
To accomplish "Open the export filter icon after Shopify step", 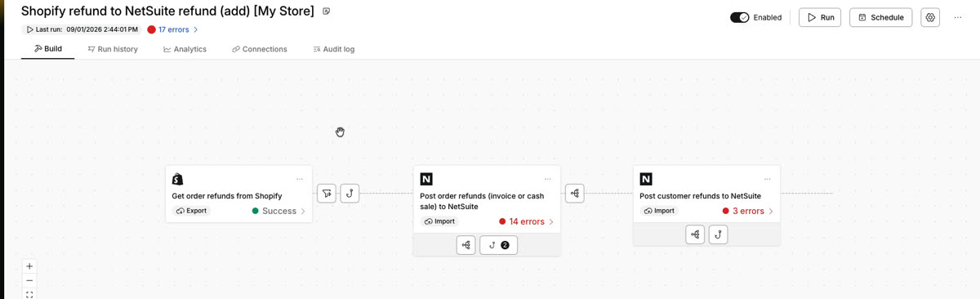I will tap(327, 194).
